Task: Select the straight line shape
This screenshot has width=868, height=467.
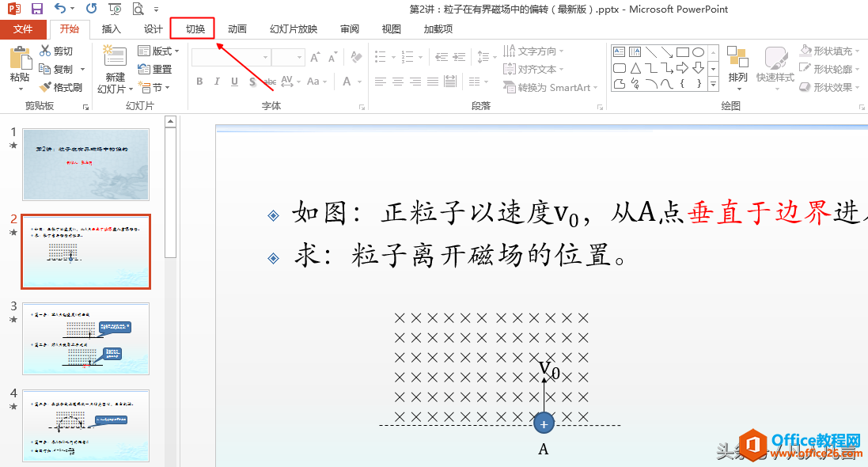Action: pyautogui.click(x=651, y=52)
